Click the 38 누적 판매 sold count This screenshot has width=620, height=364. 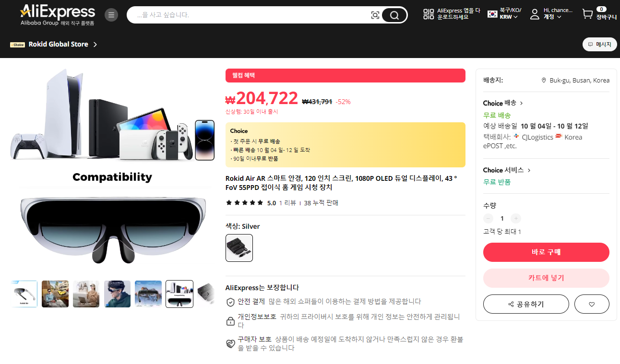(x=322, y=203)
